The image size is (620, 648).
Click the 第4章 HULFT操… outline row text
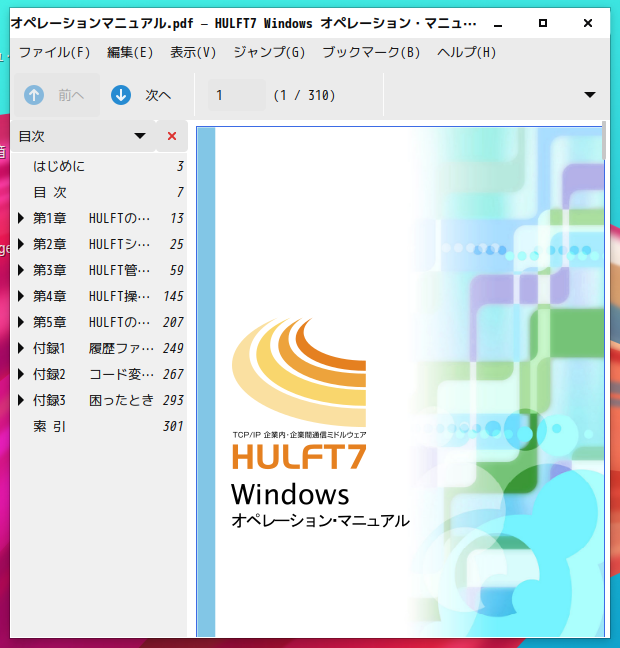coord(91,296)
